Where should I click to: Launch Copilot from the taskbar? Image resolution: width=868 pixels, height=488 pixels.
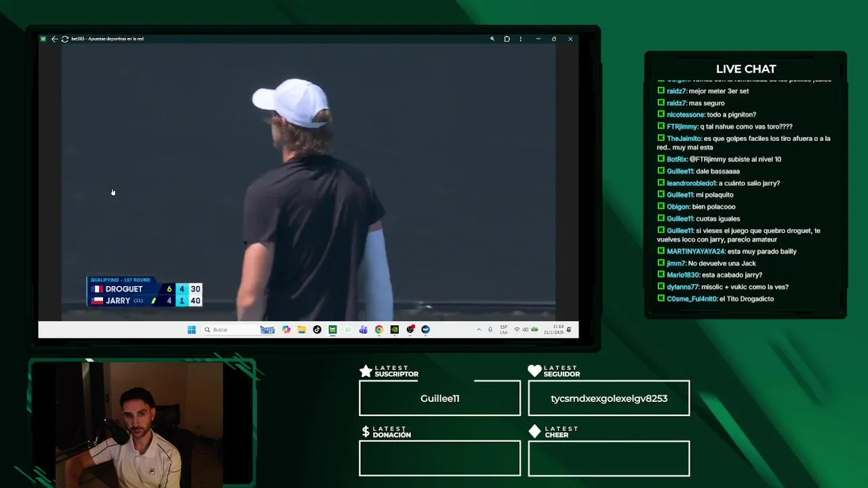click(286, 329)
